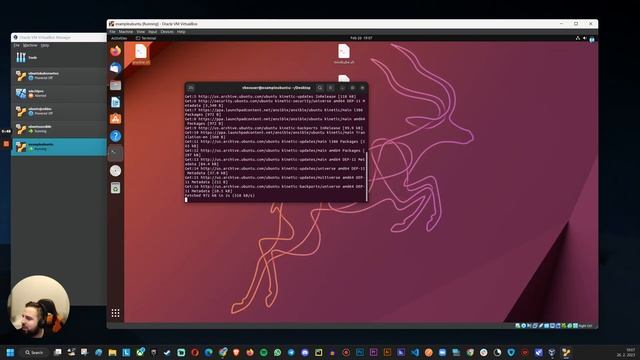640x360 pixels.
Task: Open the terminal hamburger menu
Action: pyautogui.click(x=331, y=88)
